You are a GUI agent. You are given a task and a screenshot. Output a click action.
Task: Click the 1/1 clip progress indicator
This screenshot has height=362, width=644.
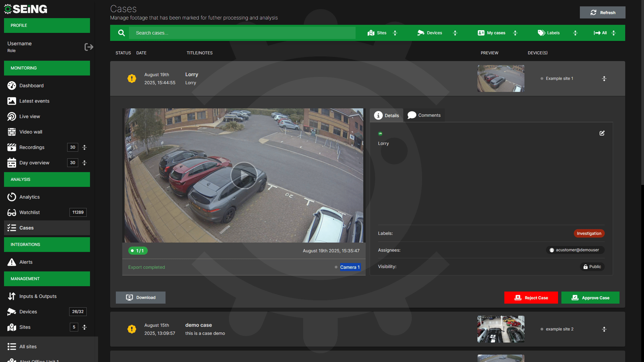138,251
